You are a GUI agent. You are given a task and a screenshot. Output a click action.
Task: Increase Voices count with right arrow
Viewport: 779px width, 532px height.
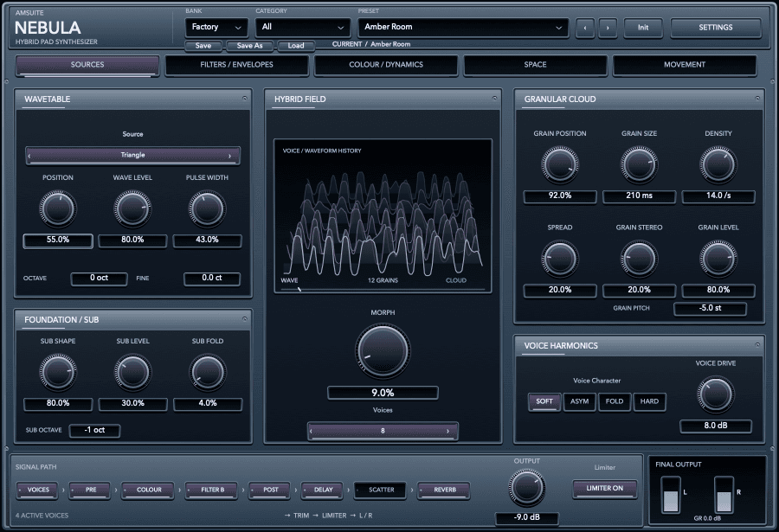pos(447,431)
